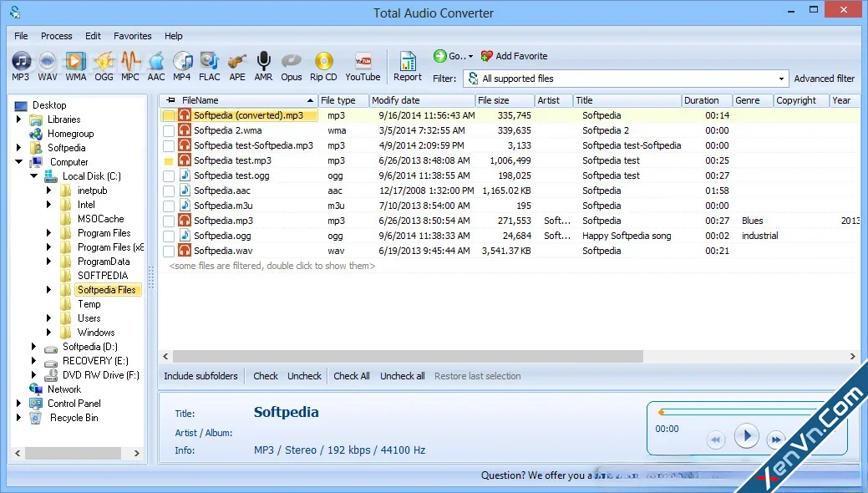Check the Softpedia (converted).mp3 checkbox
Viewport: 868px width, 493px height.
tap(169, 116)
